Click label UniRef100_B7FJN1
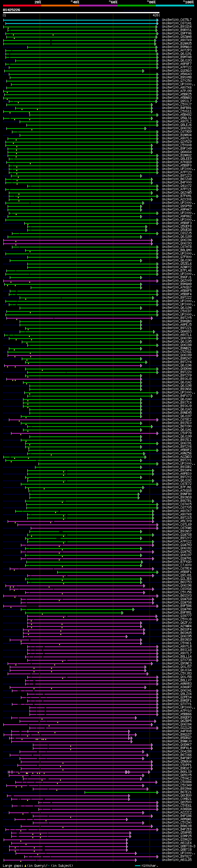Viewport: 197px width, 868px height. (x=177, y=487)
